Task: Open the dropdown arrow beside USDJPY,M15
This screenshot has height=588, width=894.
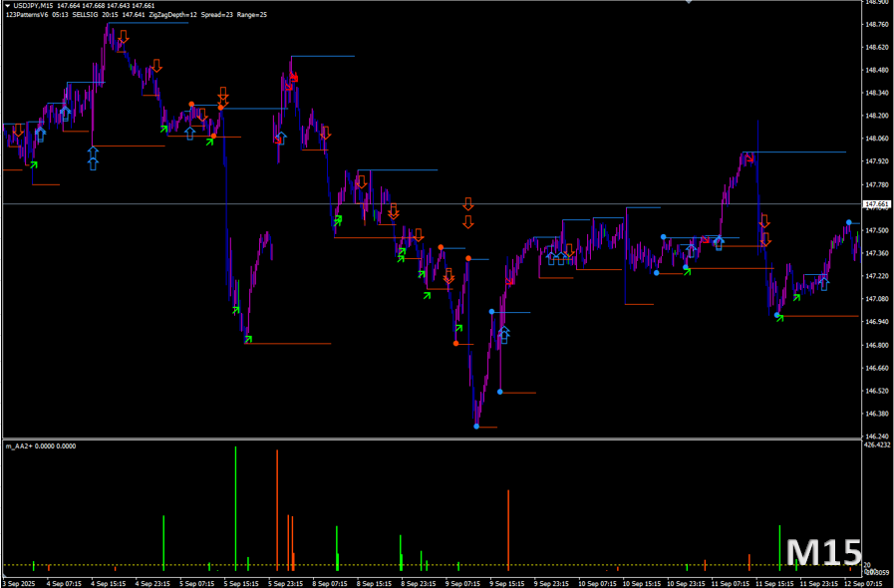Action: coord(6,6)
